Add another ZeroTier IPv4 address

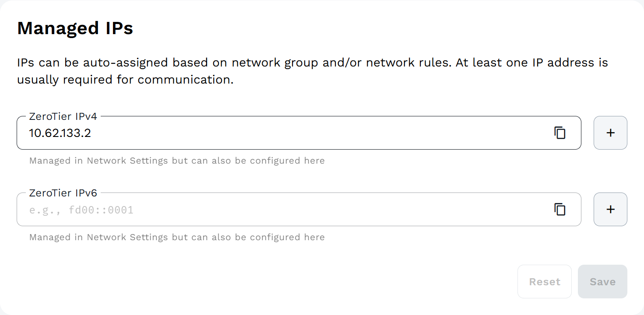[610, 133]
